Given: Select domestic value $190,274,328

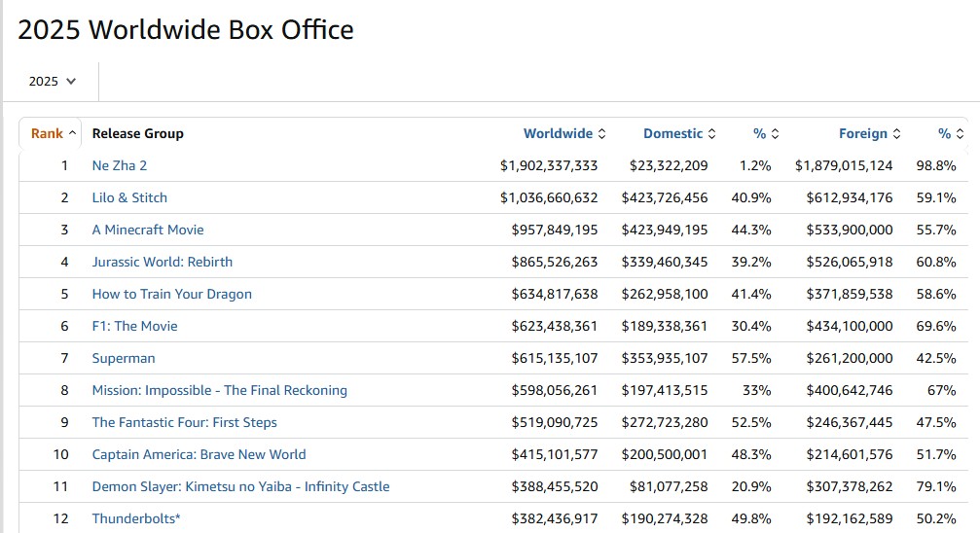Looking at the screenshot, I should [x=665, y=518].
